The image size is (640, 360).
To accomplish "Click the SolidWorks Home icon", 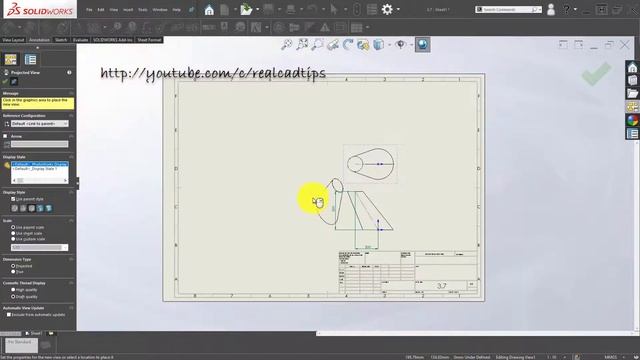I will point(209,9).
